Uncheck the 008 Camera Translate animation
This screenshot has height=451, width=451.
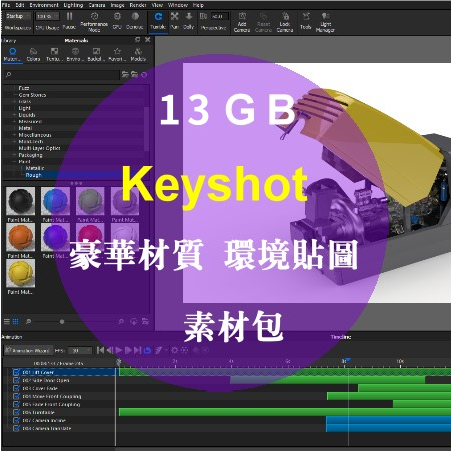(16, 428)
